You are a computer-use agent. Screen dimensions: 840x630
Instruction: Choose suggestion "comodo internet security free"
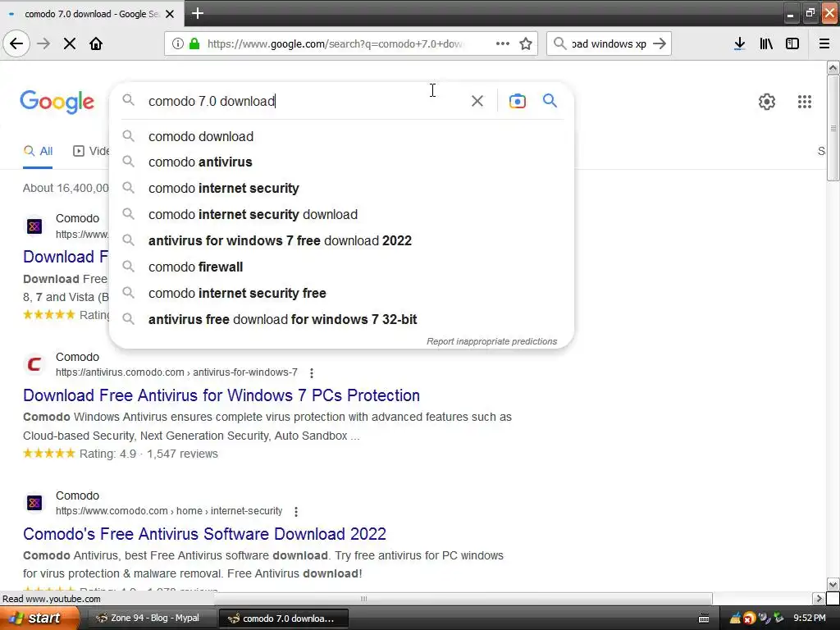341,293
